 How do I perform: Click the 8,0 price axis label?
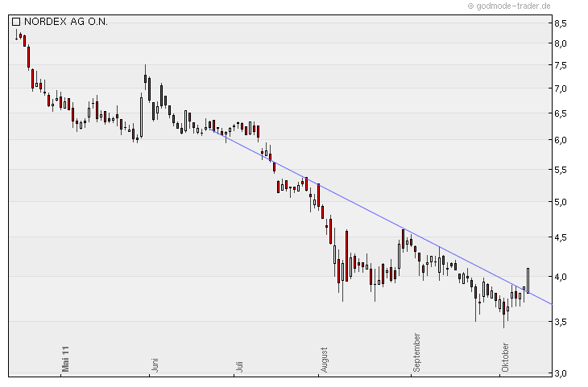pos(561,43)
